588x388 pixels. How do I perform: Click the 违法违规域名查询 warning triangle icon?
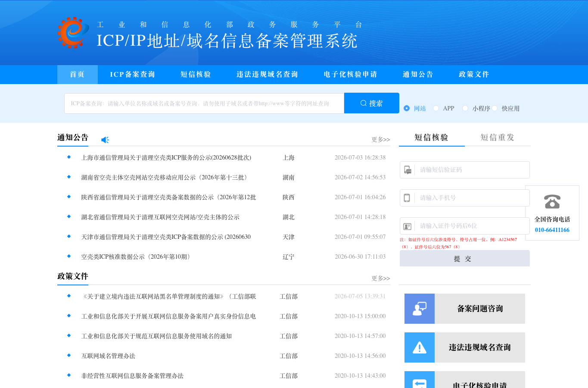click(420, 347)
